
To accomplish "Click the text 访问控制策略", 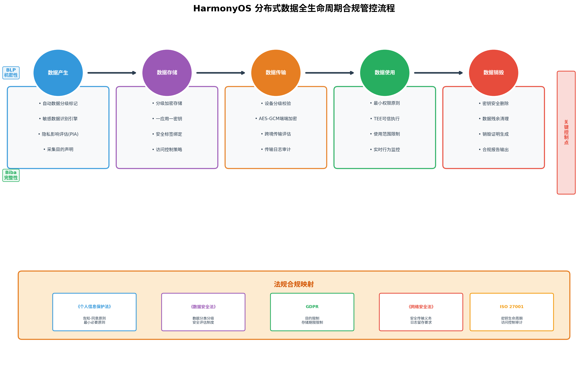I will 169,150.
